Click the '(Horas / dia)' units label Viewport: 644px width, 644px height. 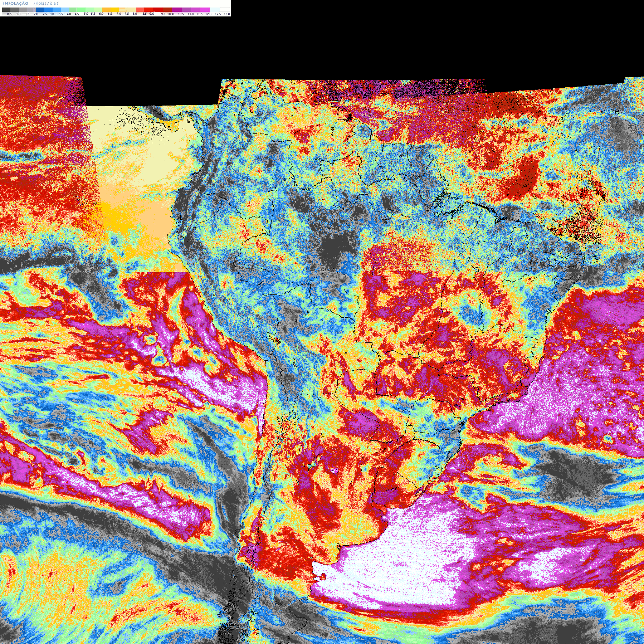tap(46, 3)
